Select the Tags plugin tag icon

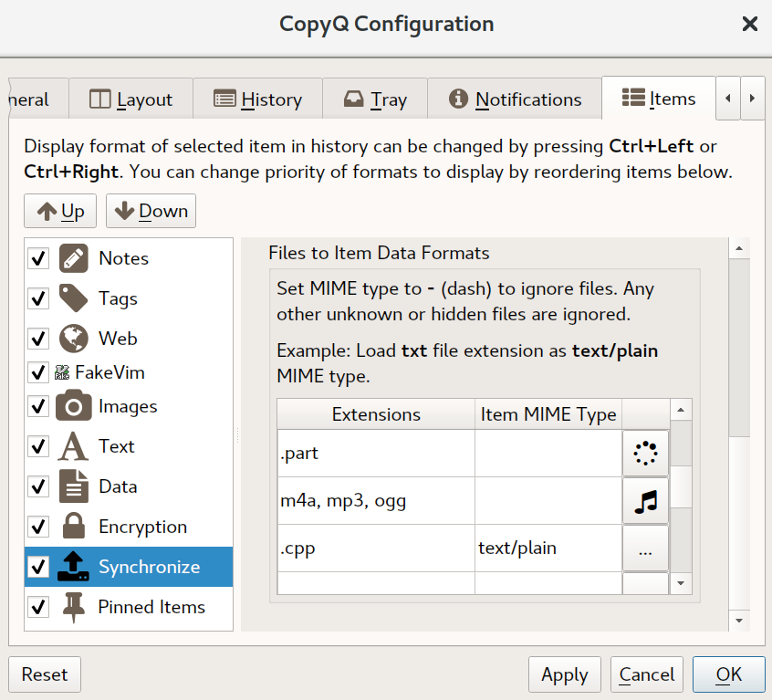coord(74,298)
